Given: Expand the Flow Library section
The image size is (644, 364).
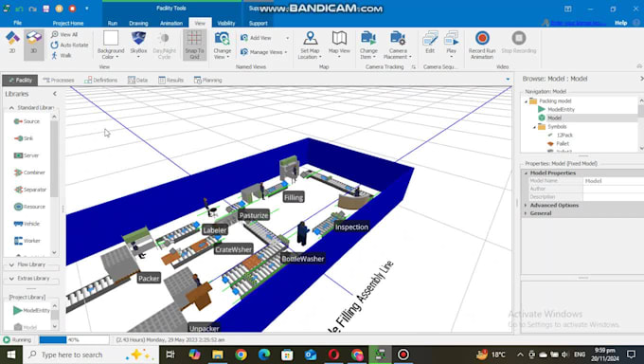Looking at the screenshot, I should 31,264.
